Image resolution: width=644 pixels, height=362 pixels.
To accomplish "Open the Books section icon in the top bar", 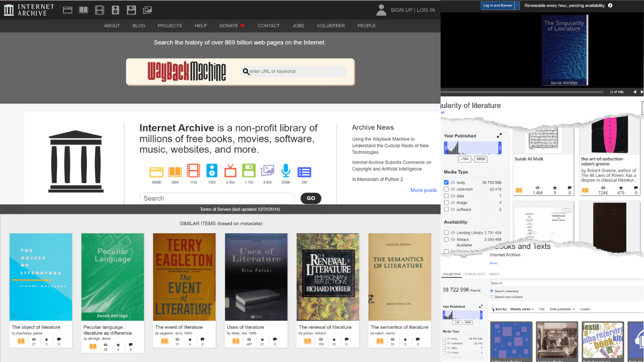I will point(83,10).
